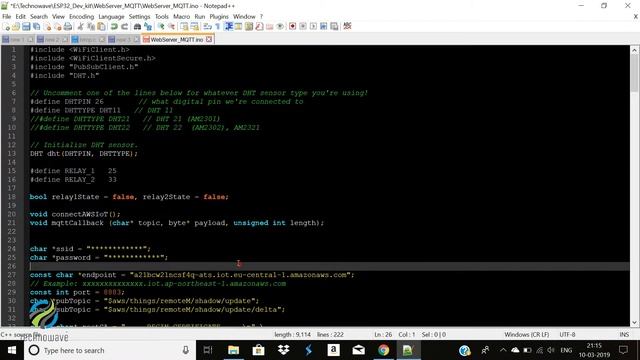Image resolution: width=640 pixels, height=360 pixels.
Task: Open the Encoding menu
Action: 81,16
